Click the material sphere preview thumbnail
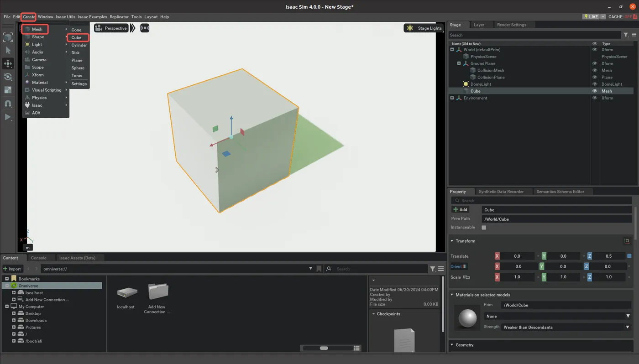Screen dimensions: 639x364 [467, 318]
